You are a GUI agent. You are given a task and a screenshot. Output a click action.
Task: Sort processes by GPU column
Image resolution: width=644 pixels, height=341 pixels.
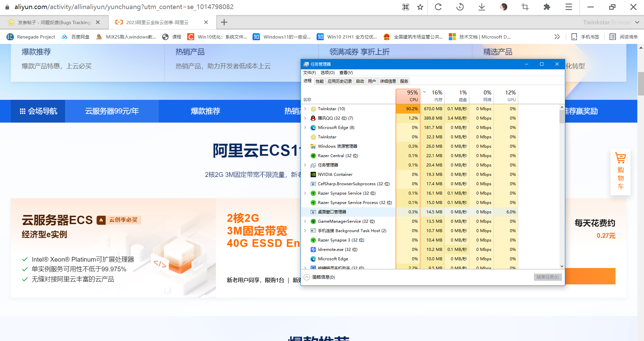(506, 96)
